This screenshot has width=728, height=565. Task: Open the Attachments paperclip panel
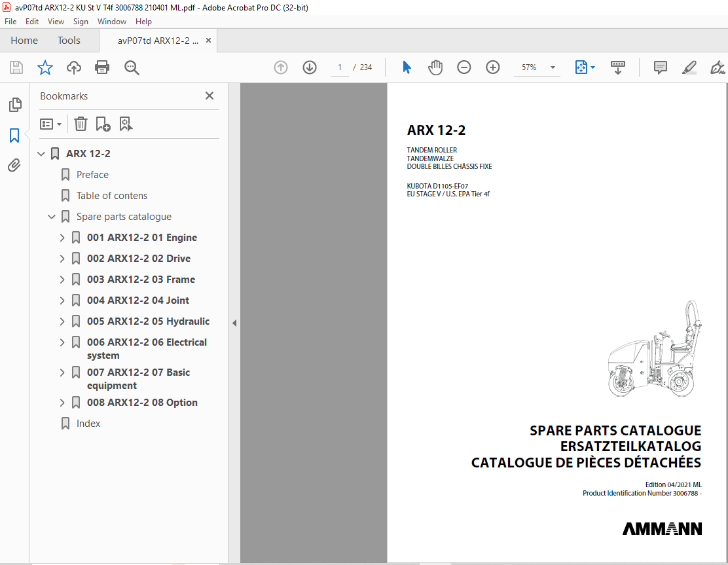pyautogui.click(x=14, y=165)
